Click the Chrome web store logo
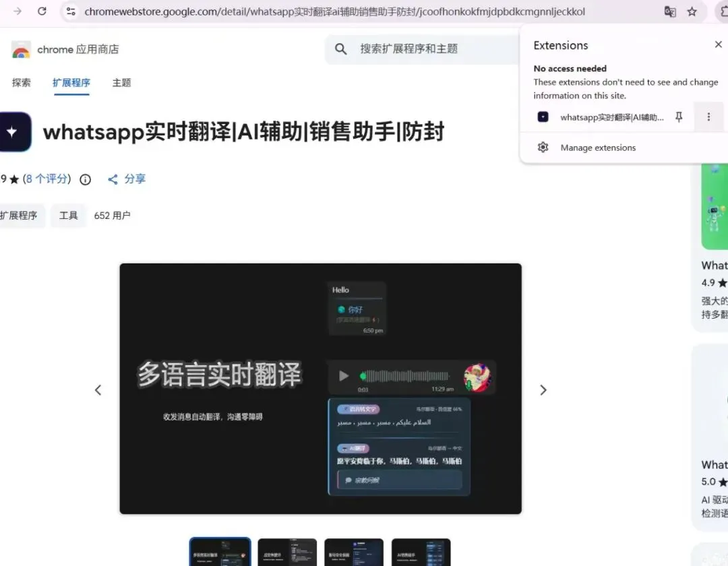Screen dimensions: 728x566 21,50
